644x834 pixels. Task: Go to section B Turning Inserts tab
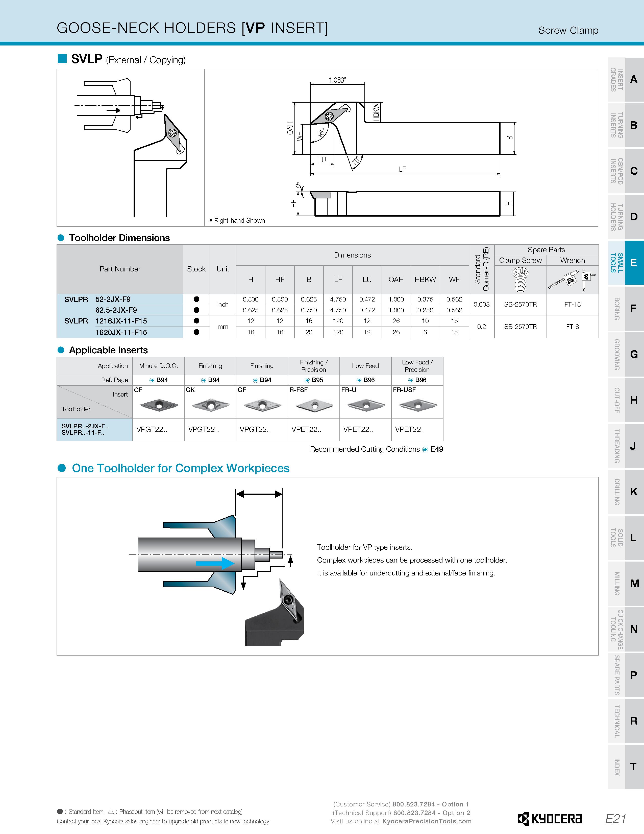(x=626, y=125)
